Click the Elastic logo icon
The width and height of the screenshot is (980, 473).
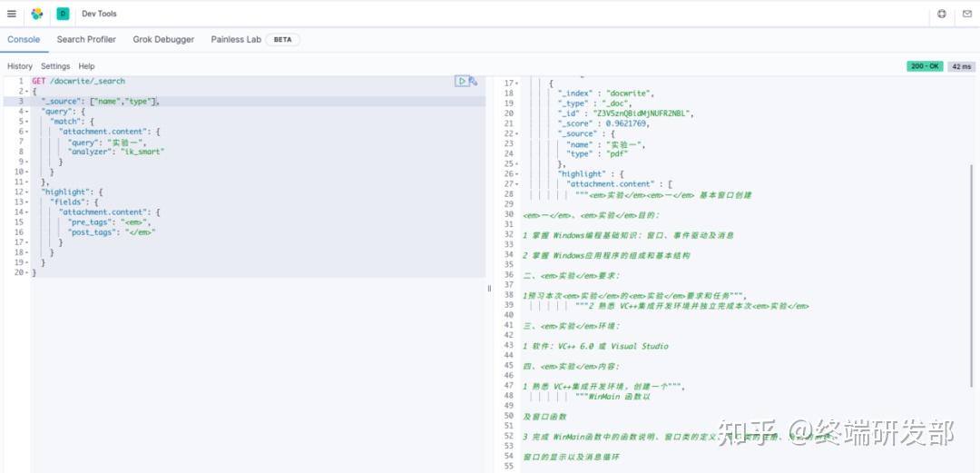coord(37,14)
